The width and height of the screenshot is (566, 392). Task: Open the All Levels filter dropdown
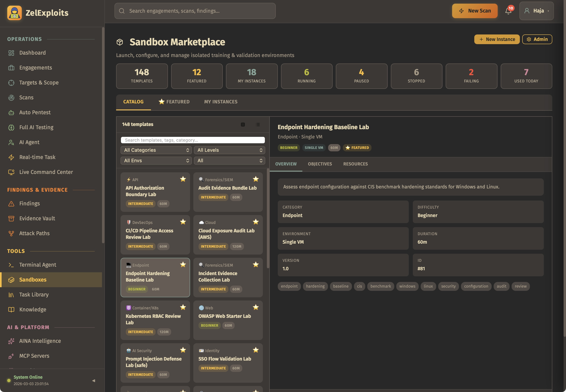pyautogui.click(x=229, y=150)
